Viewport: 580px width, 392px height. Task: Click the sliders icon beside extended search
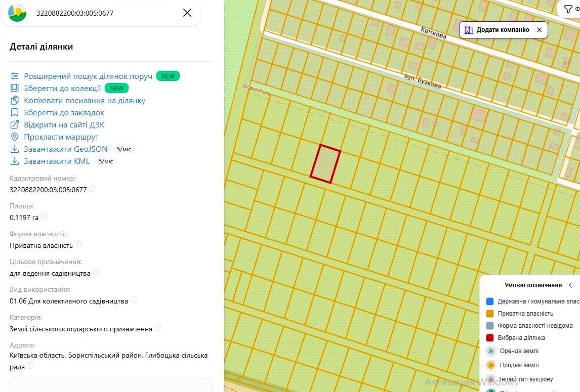pyautogui.click(x=15, y=76)
